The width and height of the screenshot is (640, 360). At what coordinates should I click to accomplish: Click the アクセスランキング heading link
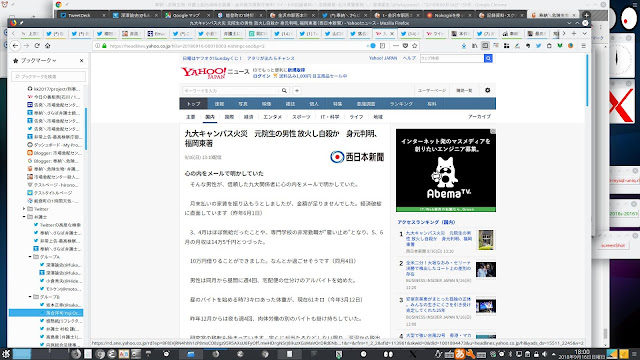click(426, 222)
